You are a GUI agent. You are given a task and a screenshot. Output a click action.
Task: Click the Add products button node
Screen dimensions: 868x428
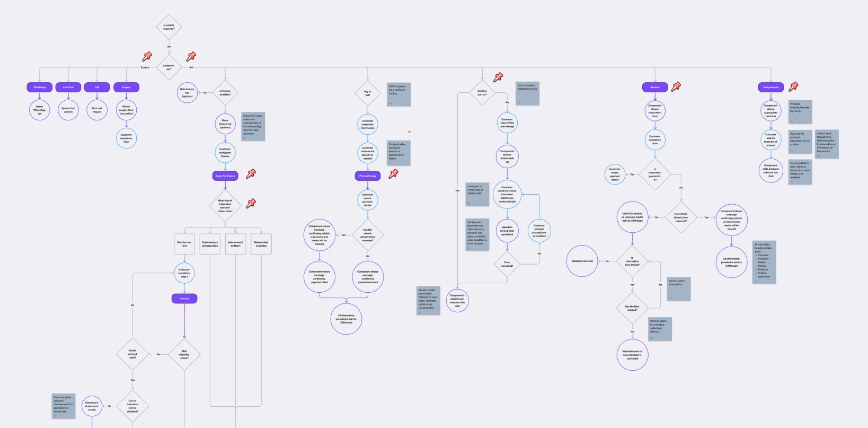pos(771,87)
